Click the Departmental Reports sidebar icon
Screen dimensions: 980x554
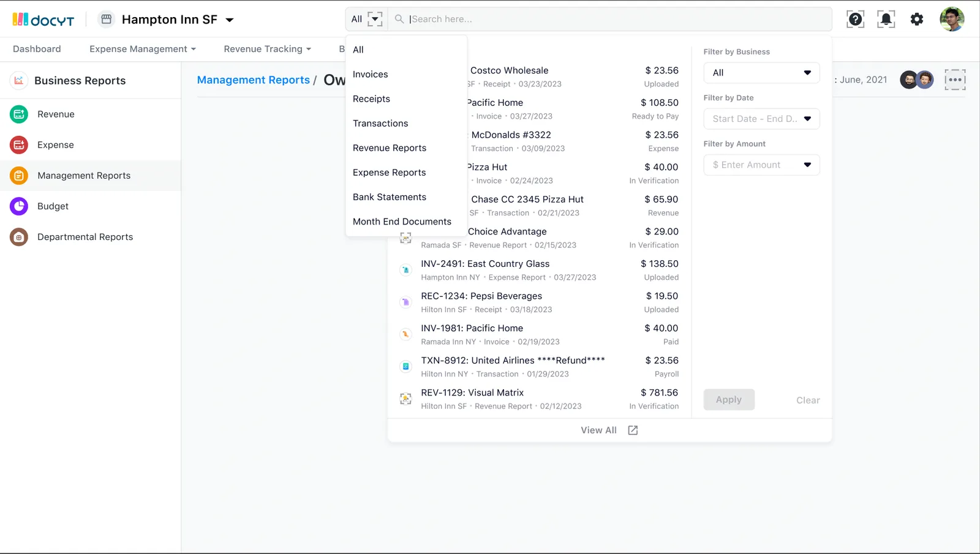[19, 237]
